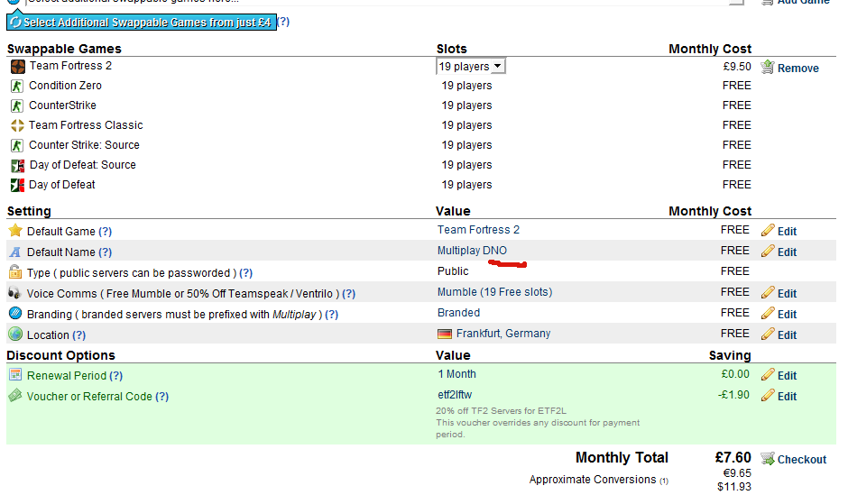The width and height of the screenshot is (848, 504).
Task: Open help for Branding option
Action: 331,314
